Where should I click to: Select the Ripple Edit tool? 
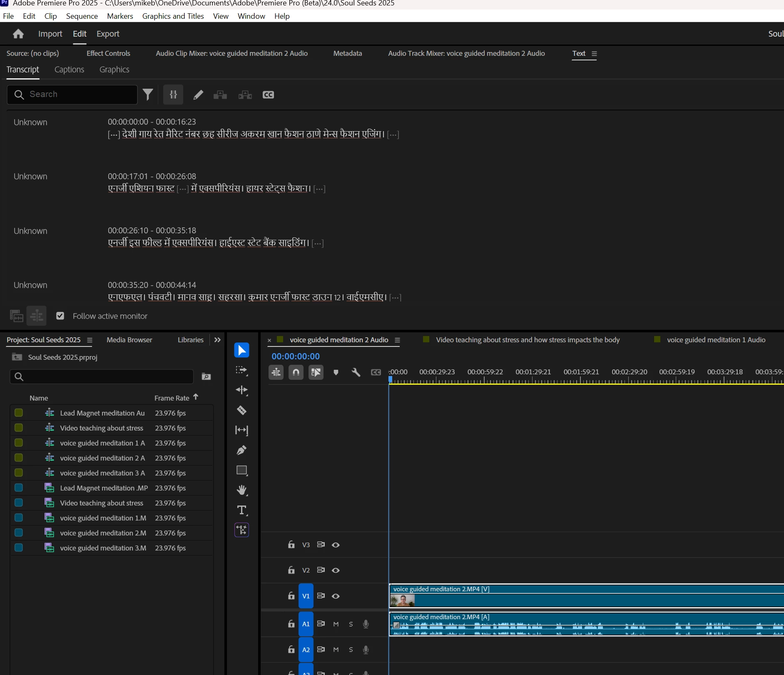coord(241,390)
